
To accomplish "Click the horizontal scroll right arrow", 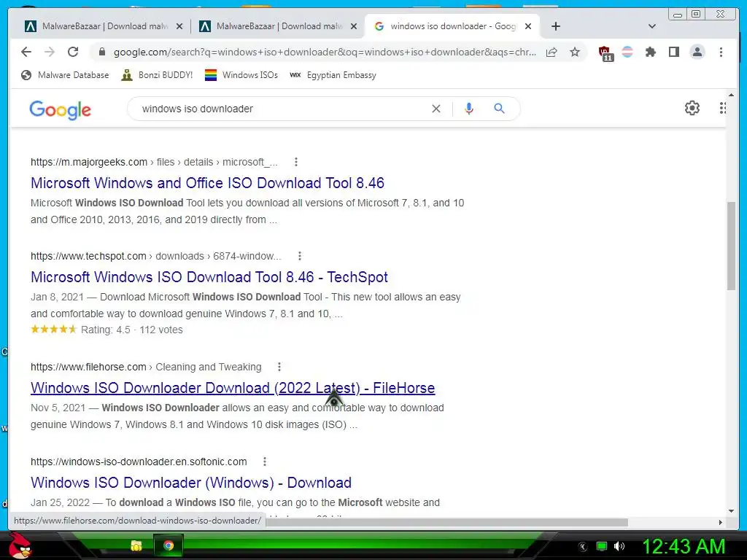I will pyautogui.click(x=720, y=522).
